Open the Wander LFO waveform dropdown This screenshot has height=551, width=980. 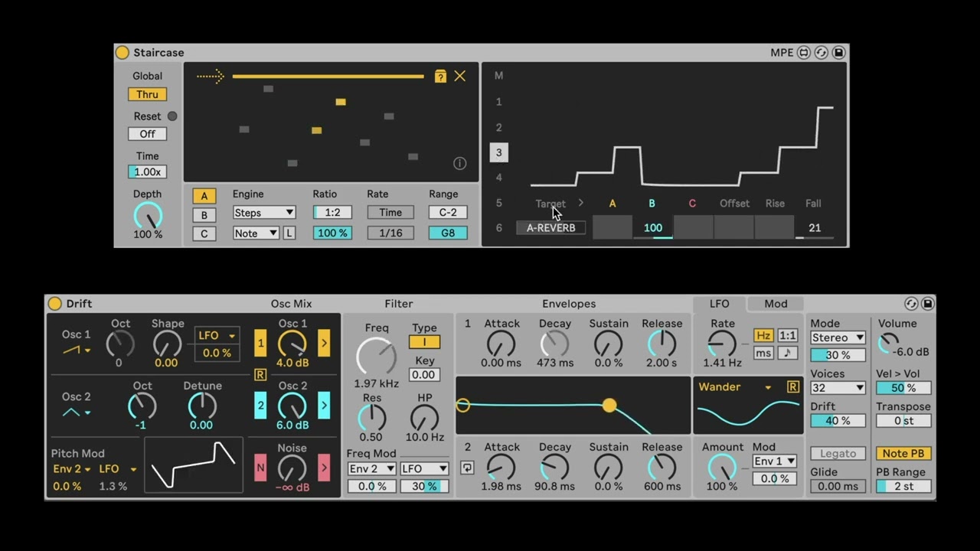point(734,387)
